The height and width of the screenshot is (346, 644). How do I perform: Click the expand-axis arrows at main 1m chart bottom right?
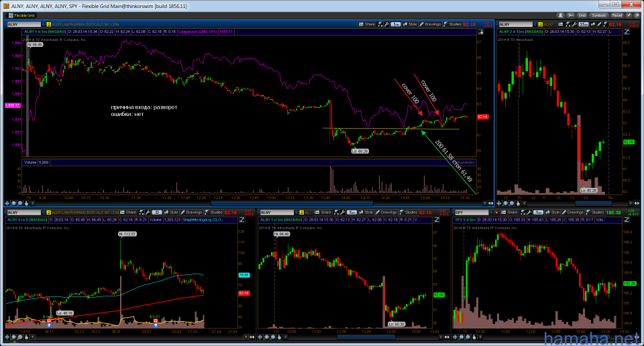tap(491, 203)
